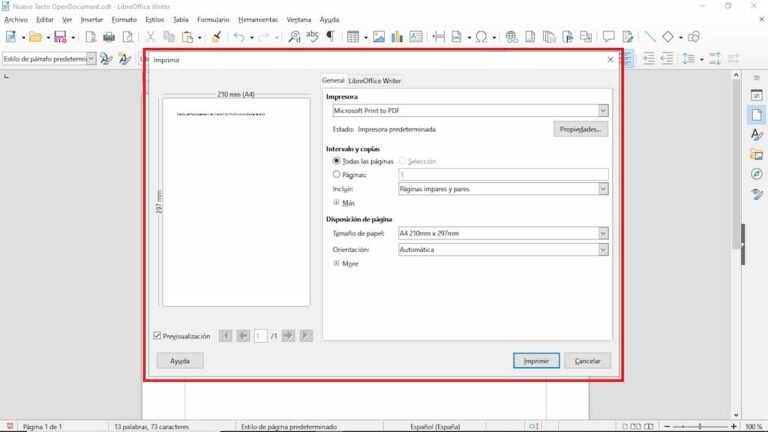Save the document with the Save icon

(x=60, y=37)
